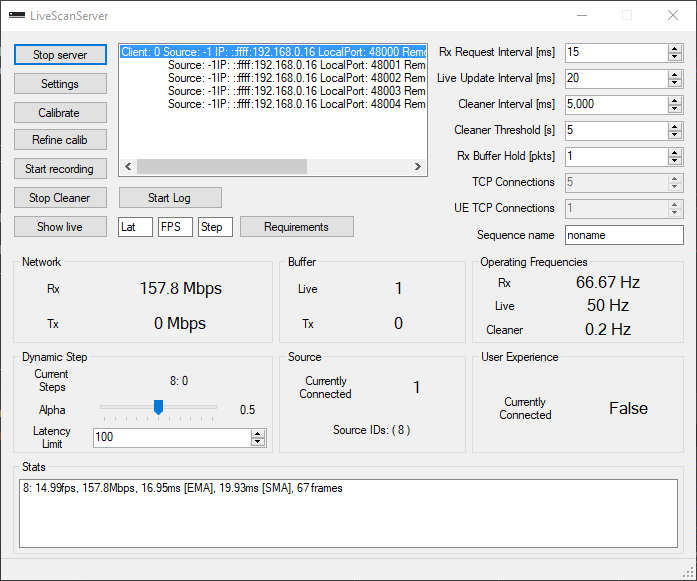Select the Client 0 row in list
Image resolution: width=697 pixels, height=581 pixels.
pos(270,51)
